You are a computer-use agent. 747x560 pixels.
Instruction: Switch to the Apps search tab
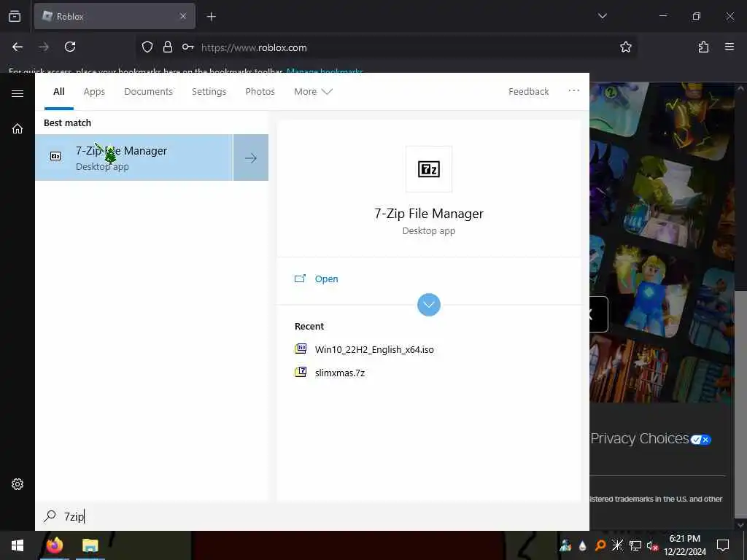click(x=94, y=91)
